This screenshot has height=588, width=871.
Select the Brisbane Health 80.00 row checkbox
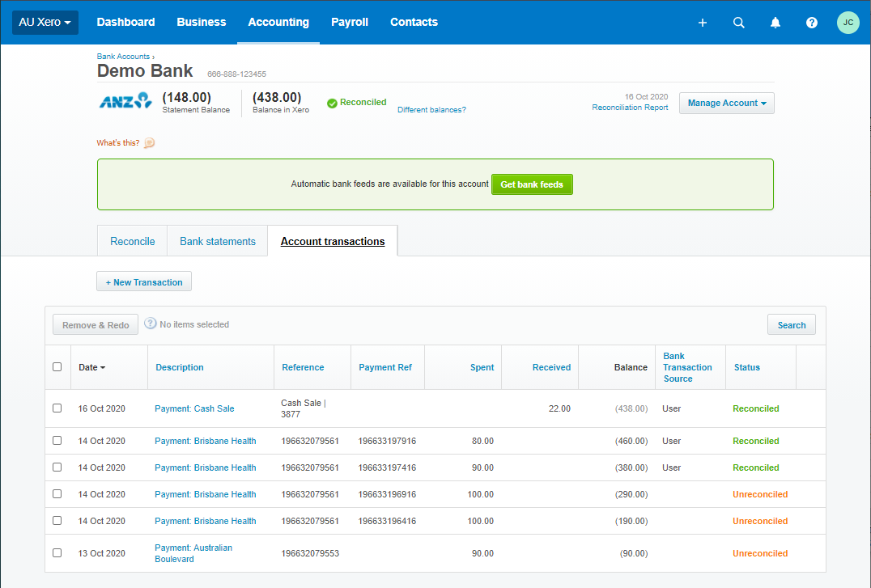(x=57, y=440)
